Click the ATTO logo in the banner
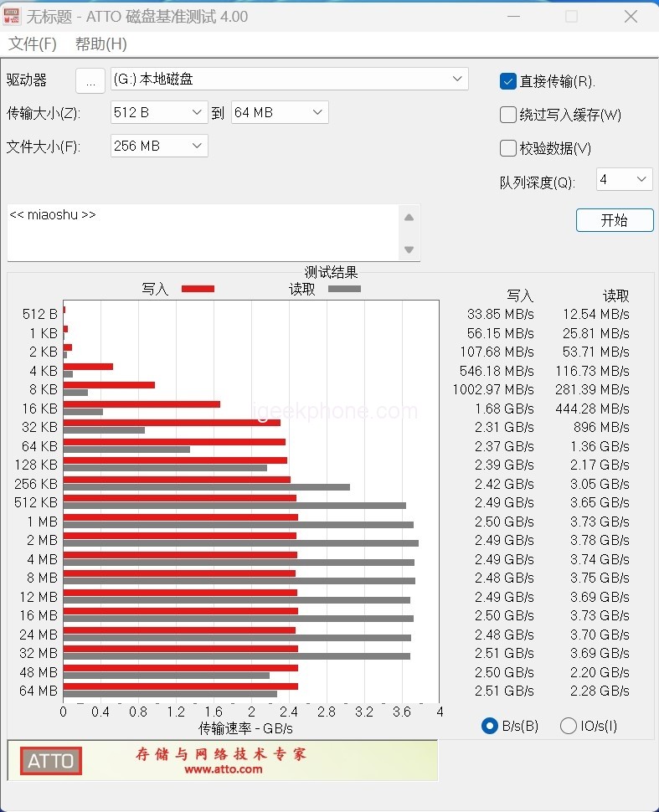This screenshot has width=659, height=812. point(51,761)
